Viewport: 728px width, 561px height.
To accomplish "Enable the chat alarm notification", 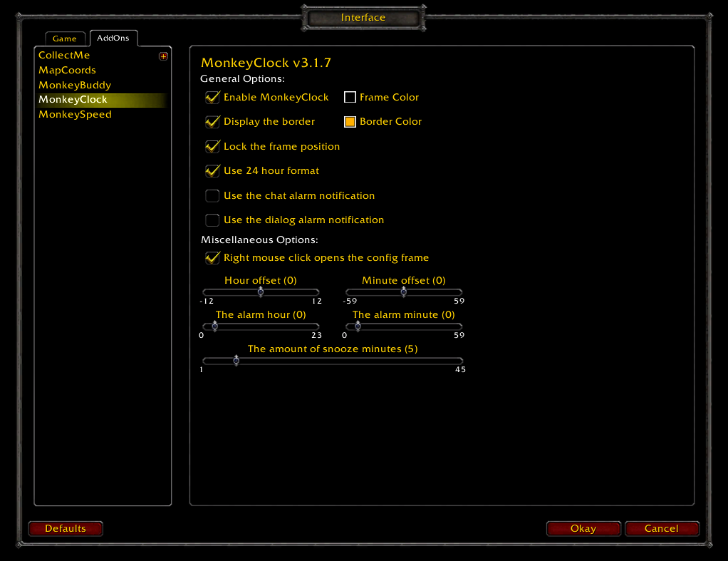I will pos(212,195).
